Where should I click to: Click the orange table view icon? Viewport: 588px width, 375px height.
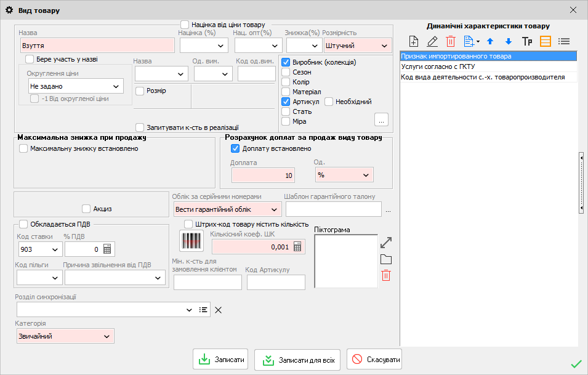pos(545,41)
